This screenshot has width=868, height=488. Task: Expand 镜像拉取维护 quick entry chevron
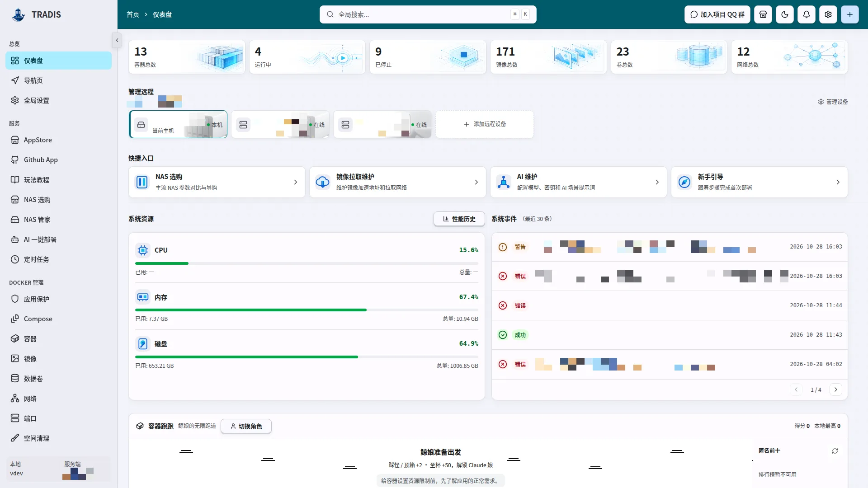(x=476, y=182)
